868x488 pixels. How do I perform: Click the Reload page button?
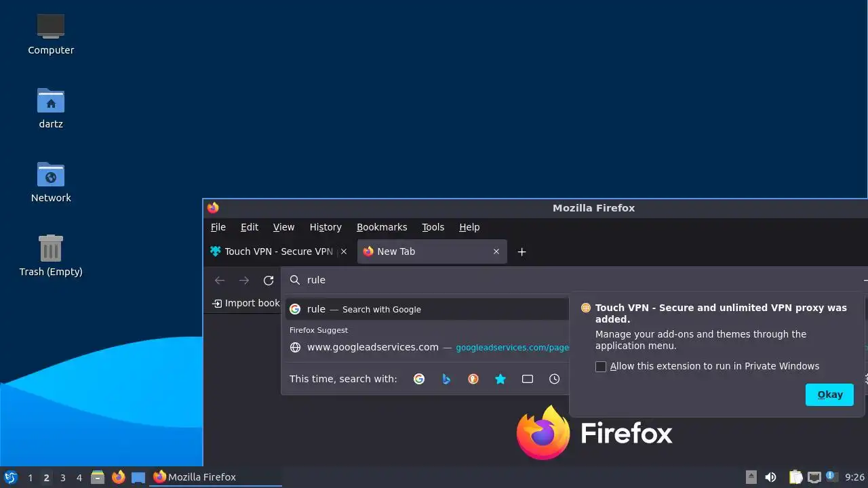269,280
